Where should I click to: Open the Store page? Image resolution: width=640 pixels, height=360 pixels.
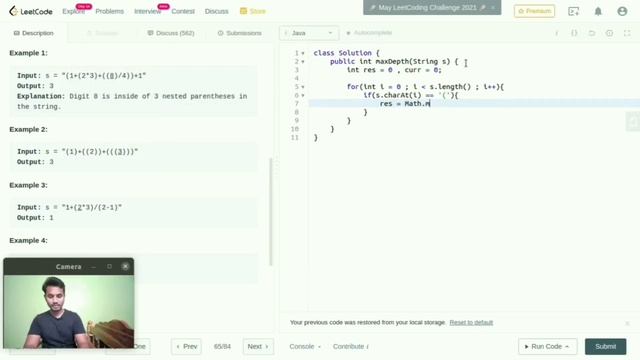click(253, 11)
